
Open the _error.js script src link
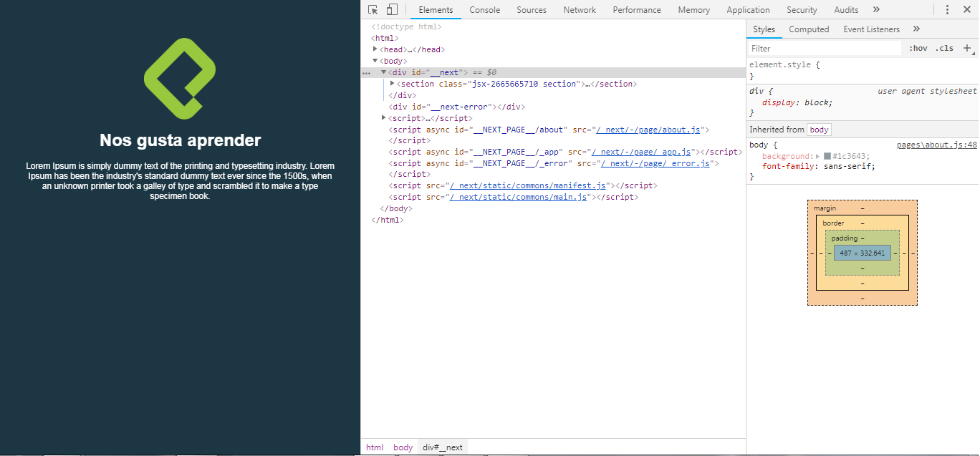tap(655, 164)
